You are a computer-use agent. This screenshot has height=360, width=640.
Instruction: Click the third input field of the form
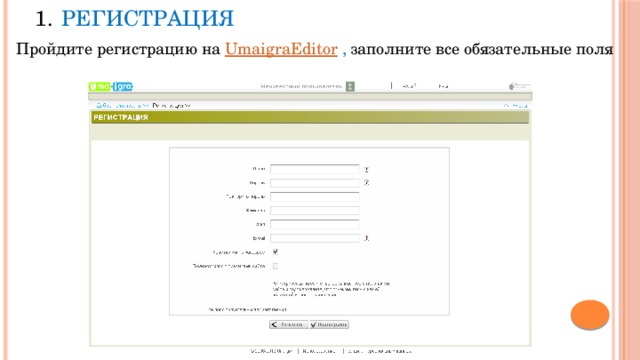(315, 197)
